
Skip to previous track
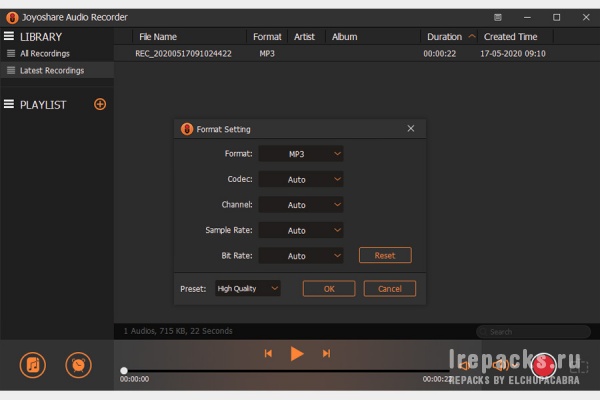pyautogui.click(x=268, y=353)
